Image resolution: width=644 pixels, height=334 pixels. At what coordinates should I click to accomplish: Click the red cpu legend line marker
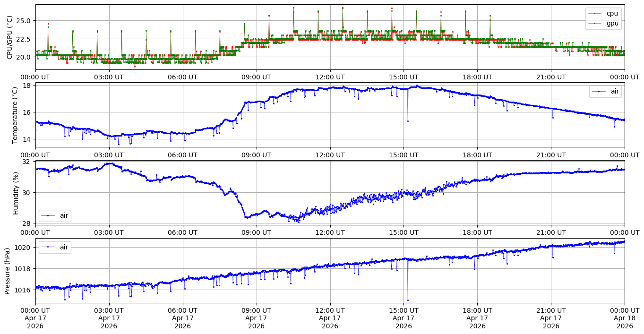(597, 14)
